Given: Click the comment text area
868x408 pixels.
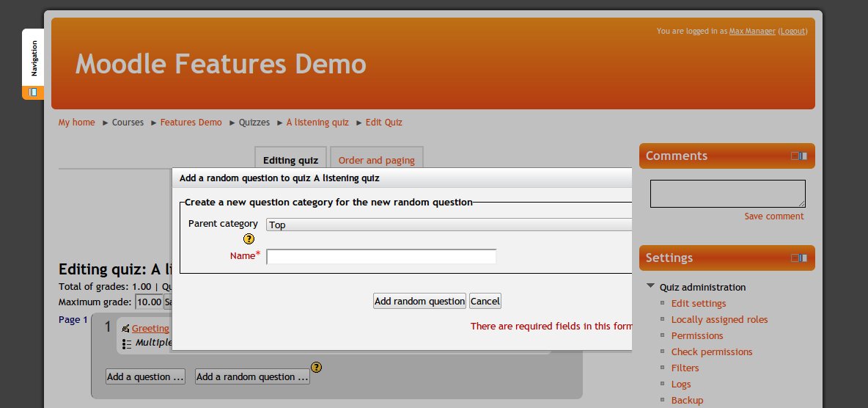Looking at the screenshot, I should [727, 194].
